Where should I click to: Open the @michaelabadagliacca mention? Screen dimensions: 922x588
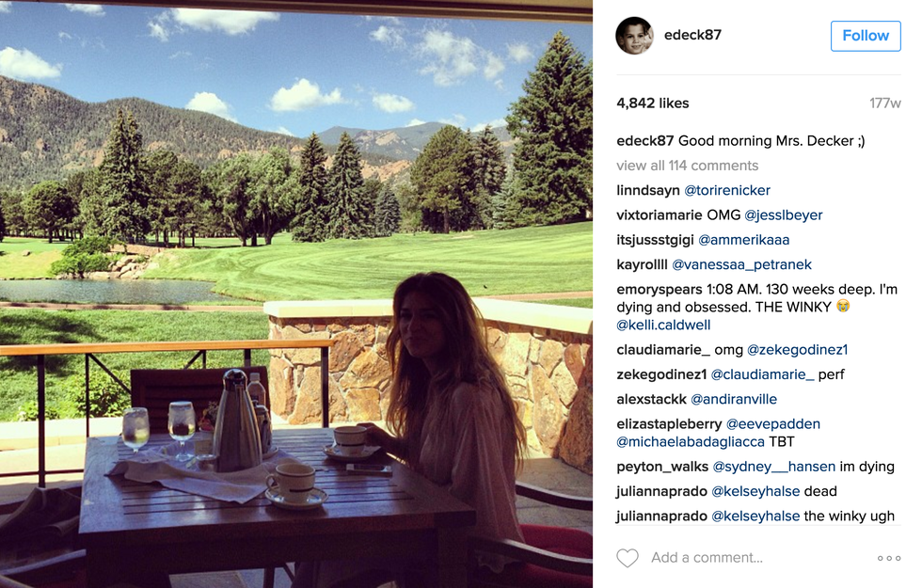click(691, 441)
